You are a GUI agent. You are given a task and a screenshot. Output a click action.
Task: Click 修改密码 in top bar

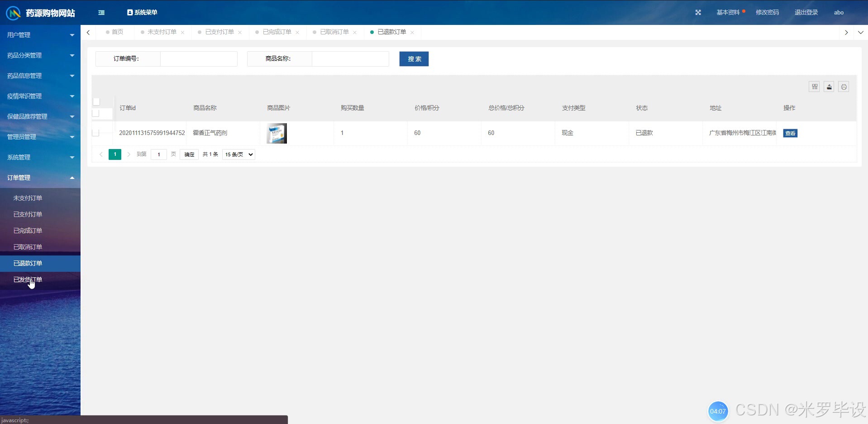767,13
